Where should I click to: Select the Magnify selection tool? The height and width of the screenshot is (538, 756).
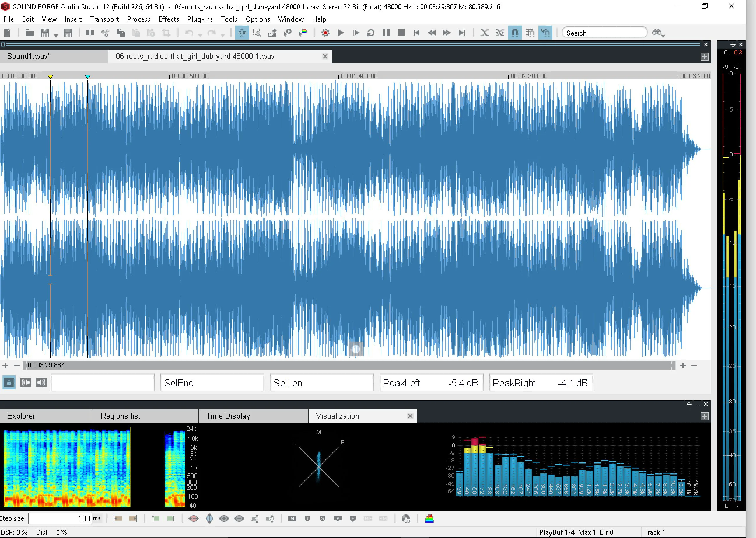click(258, 33)
